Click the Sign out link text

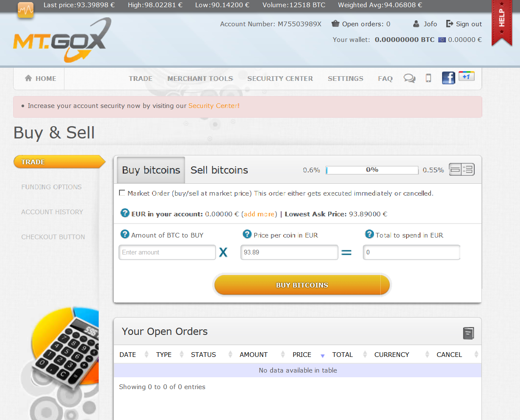click(x=469, y=24)
